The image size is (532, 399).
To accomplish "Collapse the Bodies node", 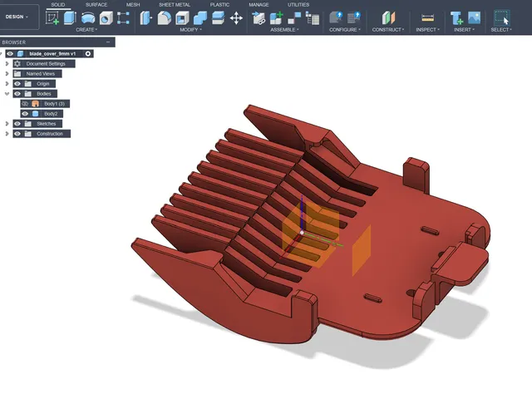I will coord(7,94).
